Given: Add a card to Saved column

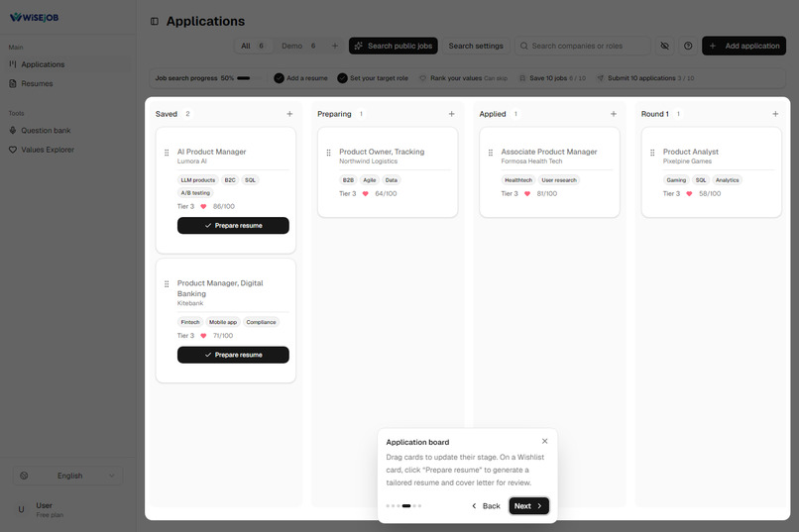Looking at the screenshot, I should (289, 114).
